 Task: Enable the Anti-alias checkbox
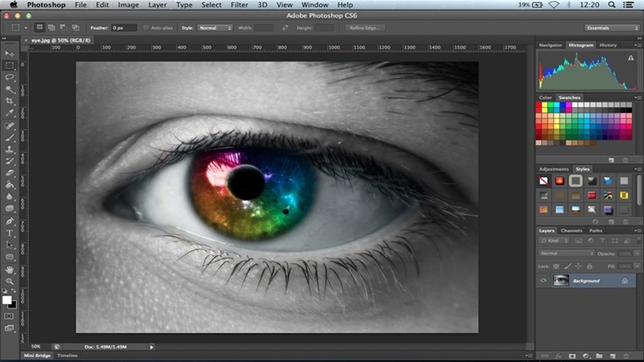[146, 27]
